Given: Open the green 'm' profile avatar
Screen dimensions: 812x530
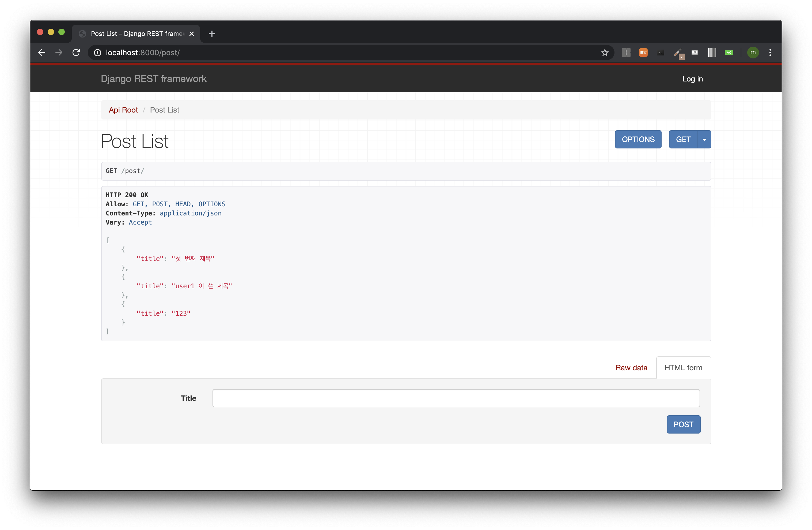Looking at the screenshot, I should [753, 53].
